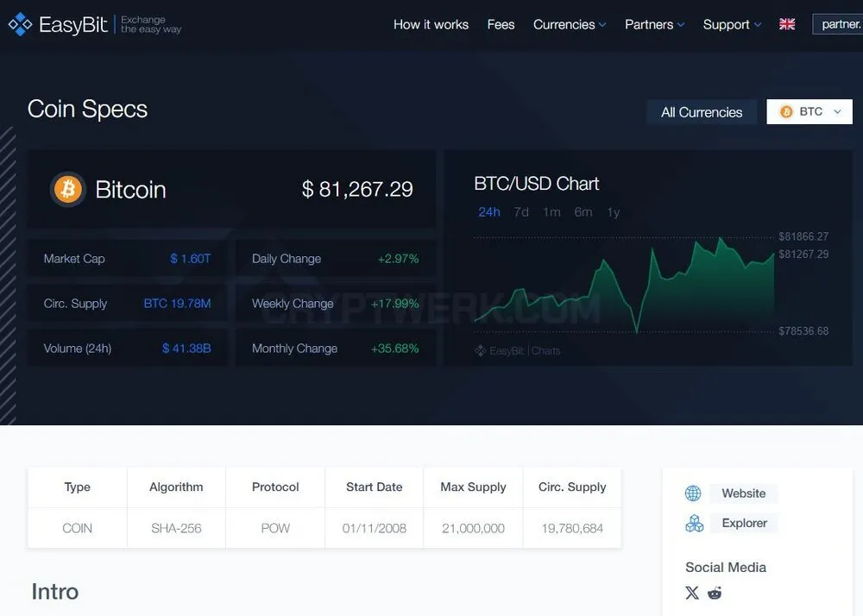This screenshot has height=616, width=863.
Task: Click the BTC/USD Chart title
Action: click(537, 184)
